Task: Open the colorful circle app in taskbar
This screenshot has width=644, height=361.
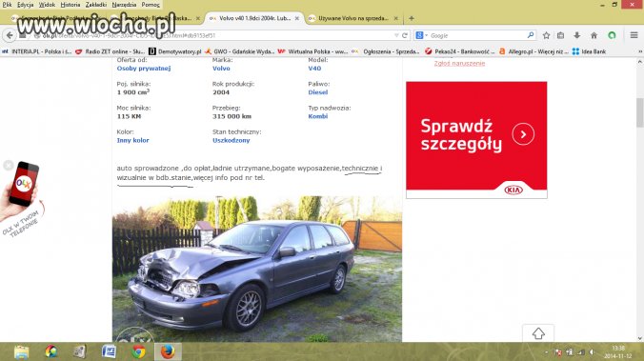Action: click(50, 352)
